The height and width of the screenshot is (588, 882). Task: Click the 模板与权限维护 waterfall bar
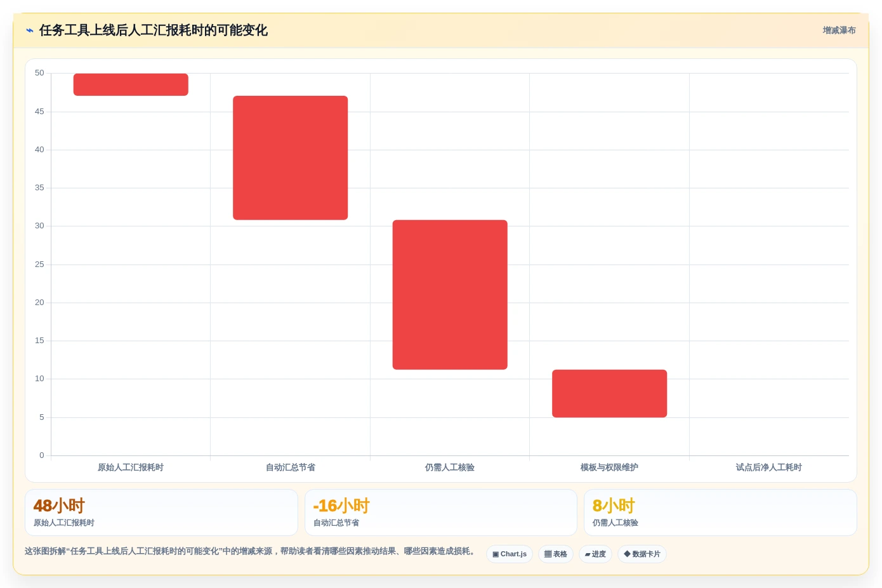(x=609, y=393)
